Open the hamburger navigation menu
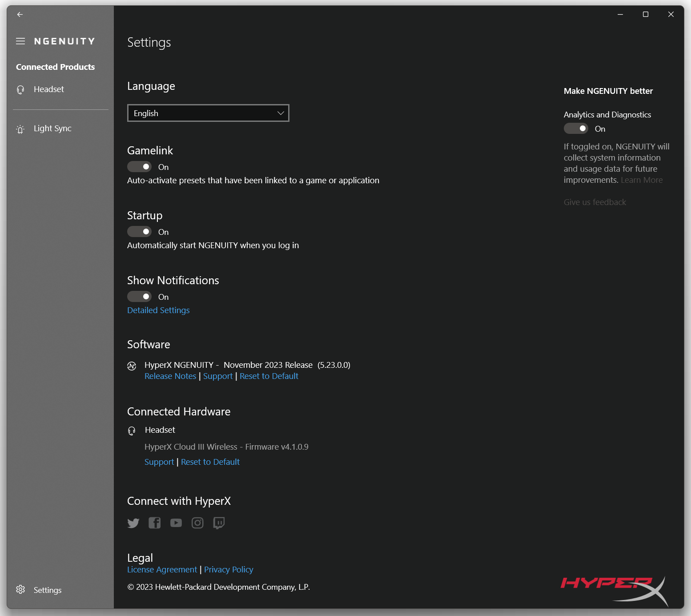Screen dimensions: 691x616 [20, 41]
